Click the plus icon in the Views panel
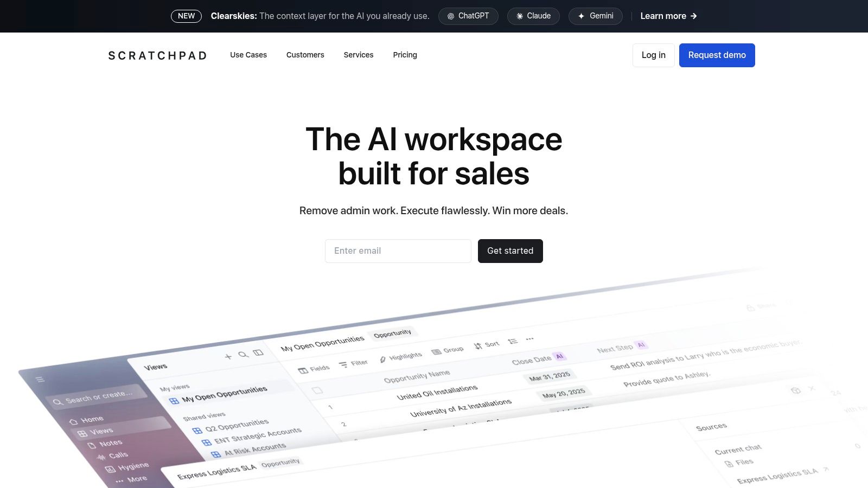 tap(228, 356)
